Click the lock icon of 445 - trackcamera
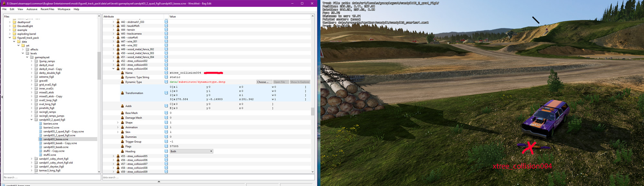The width and height of the screenshot is (644, 186). click(x=118, y=34)
